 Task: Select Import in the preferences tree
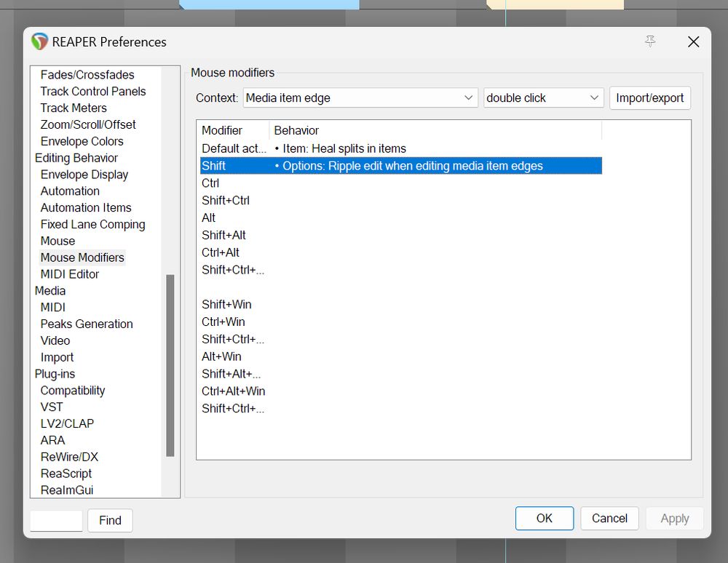(57, 358)
